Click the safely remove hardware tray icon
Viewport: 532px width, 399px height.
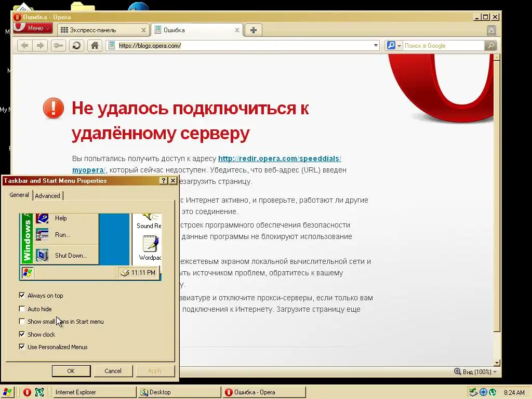[473, 392]
